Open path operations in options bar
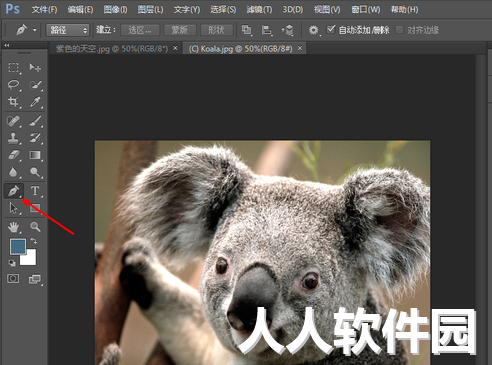Image resolution: width=492 pixels, height=365 pixels. pos(246,30)
